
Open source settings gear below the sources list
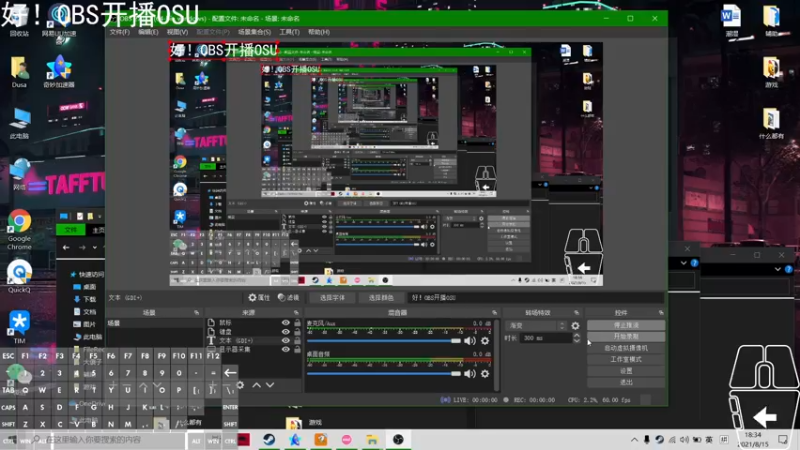coord(240,385)
